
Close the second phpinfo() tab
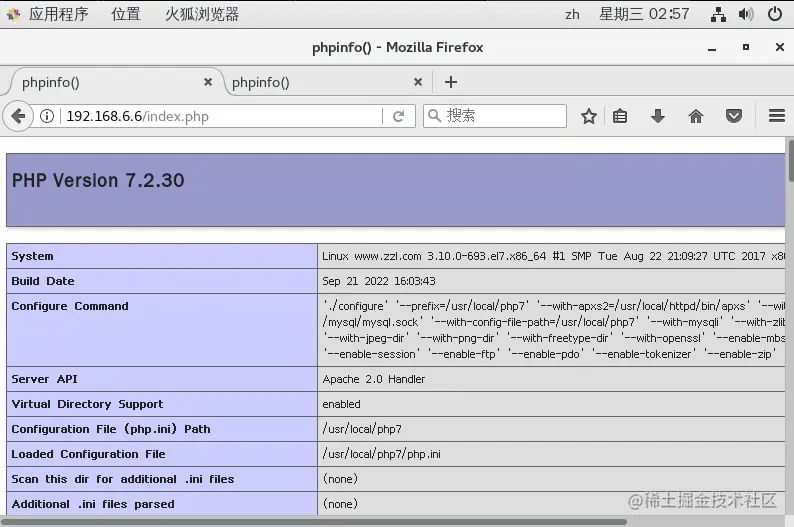[x=418, y=82]
